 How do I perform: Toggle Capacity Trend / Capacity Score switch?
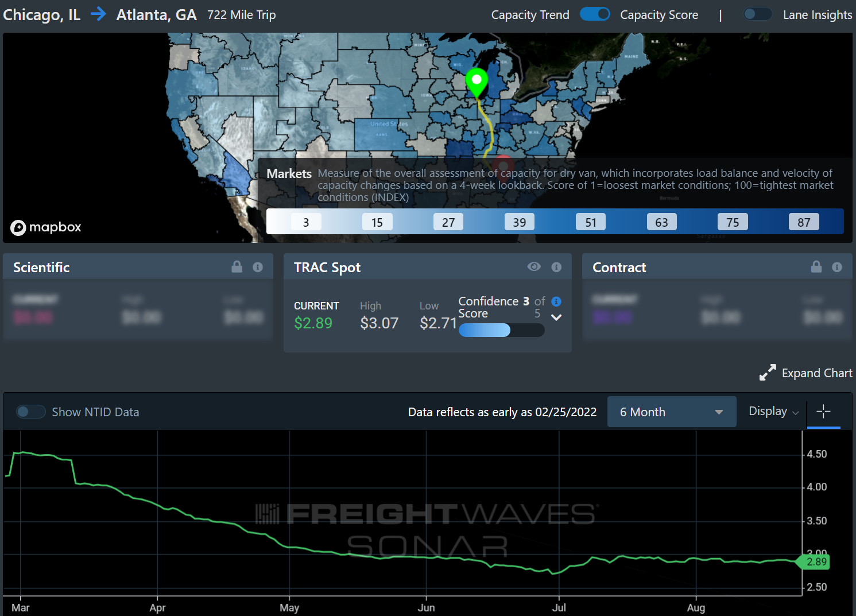point(595,14)
